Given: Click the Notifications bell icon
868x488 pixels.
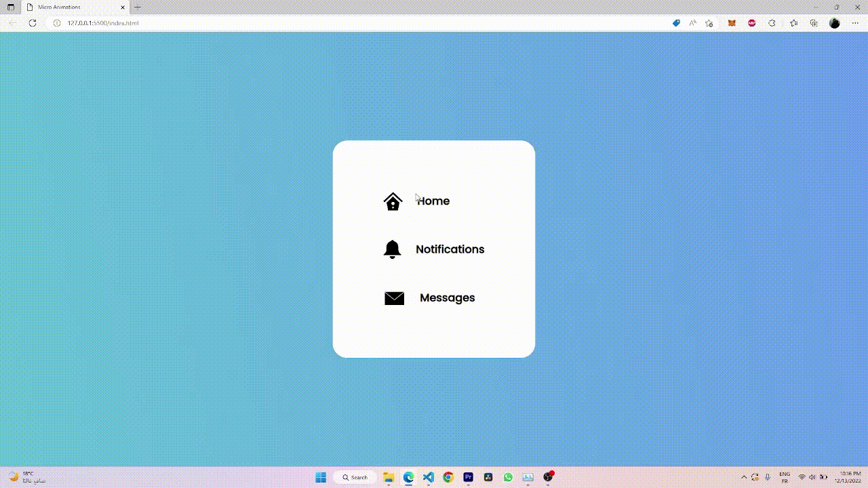Looking at the screenshot, I should (x=392, y=249).
